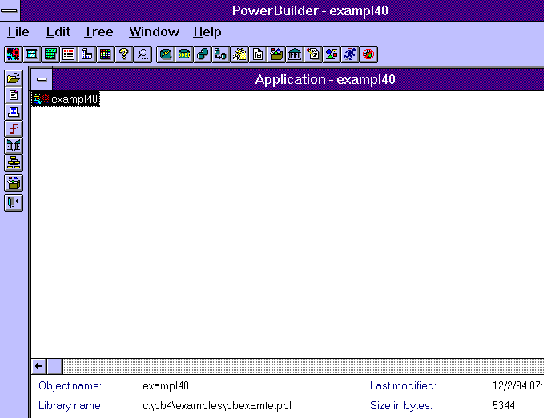Click the exit door return icon
Screen dimensions: 544x418
(x=14, y=203)
